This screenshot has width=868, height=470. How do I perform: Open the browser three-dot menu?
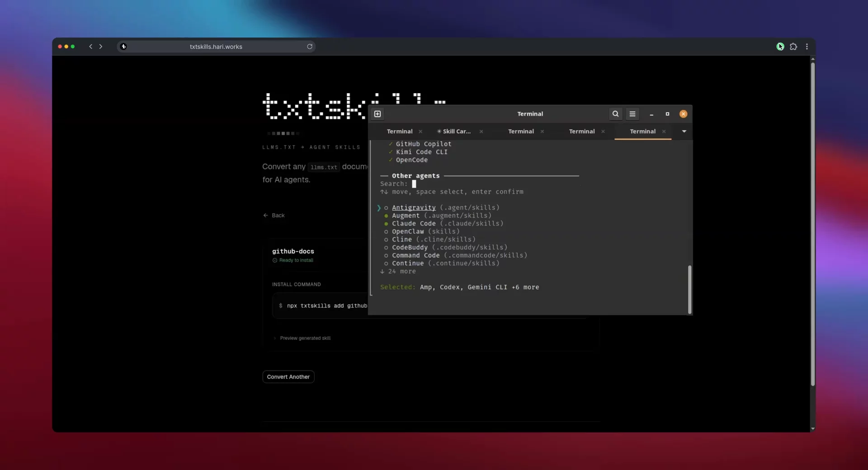pyautogui.click(x=807, y=47)
